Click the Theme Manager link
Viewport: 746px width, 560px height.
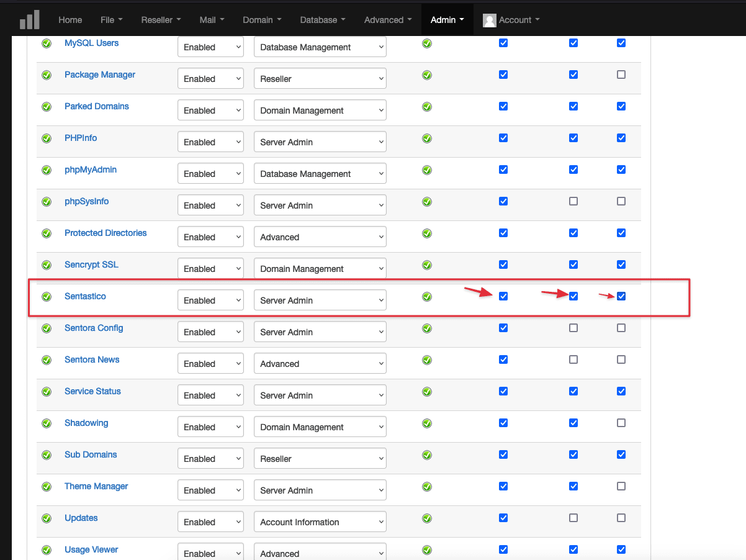(x=96, y=486)
